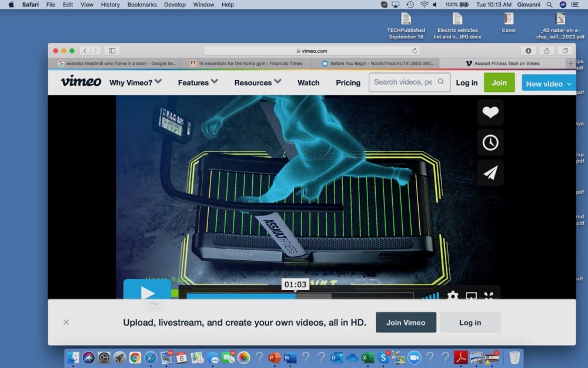Open Wi-Fi status in menu bar
Image resolution: width=588 pixels, height=368 pixels.
click(x=424, y=5)
